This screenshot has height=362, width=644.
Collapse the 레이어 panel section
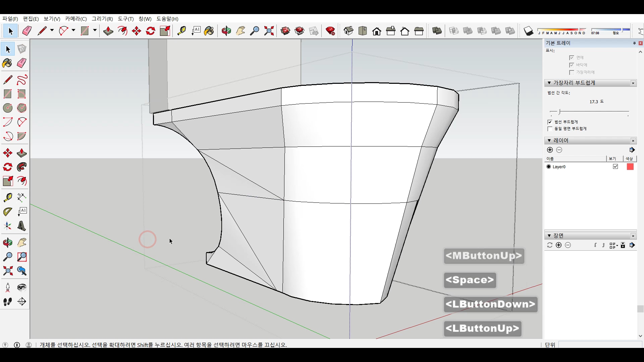pos(549,140)
